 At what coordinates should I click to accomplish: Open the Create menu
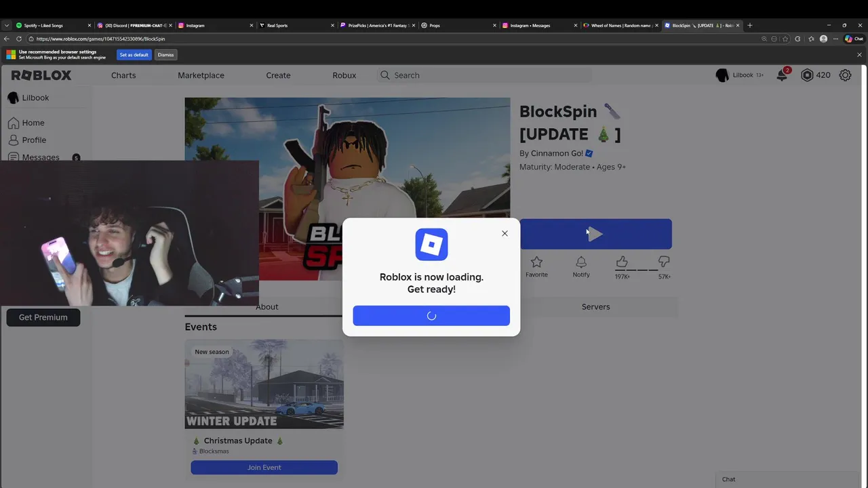point(278,75)
